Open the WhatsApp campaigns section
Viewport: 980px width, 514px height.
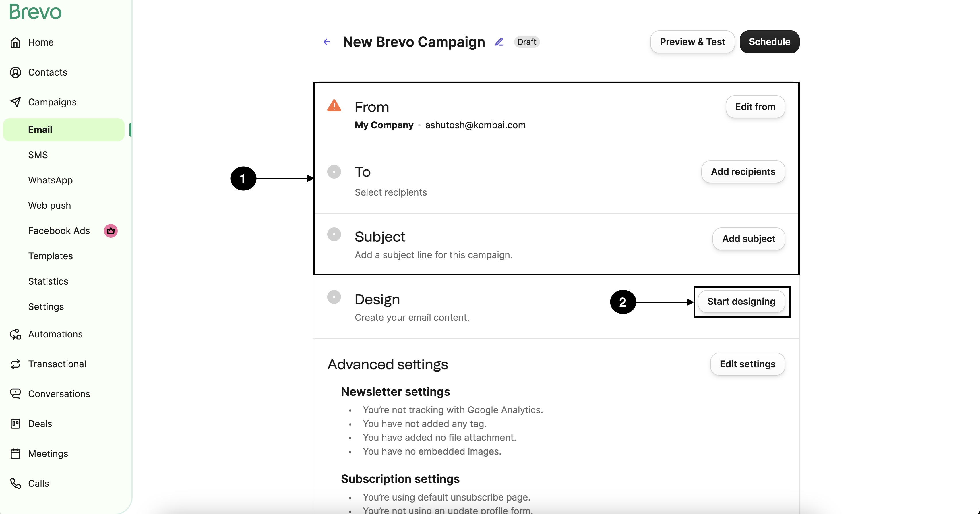[x=50, y=180]
